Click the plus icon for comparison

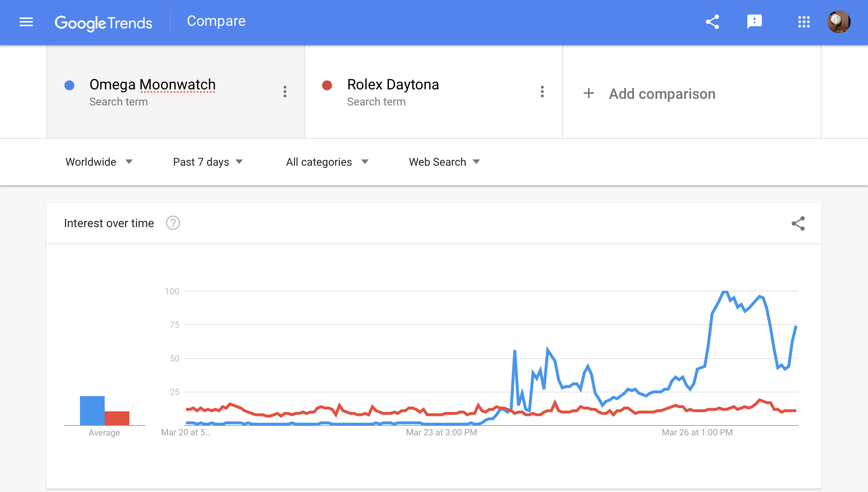(x=589, y=93)
